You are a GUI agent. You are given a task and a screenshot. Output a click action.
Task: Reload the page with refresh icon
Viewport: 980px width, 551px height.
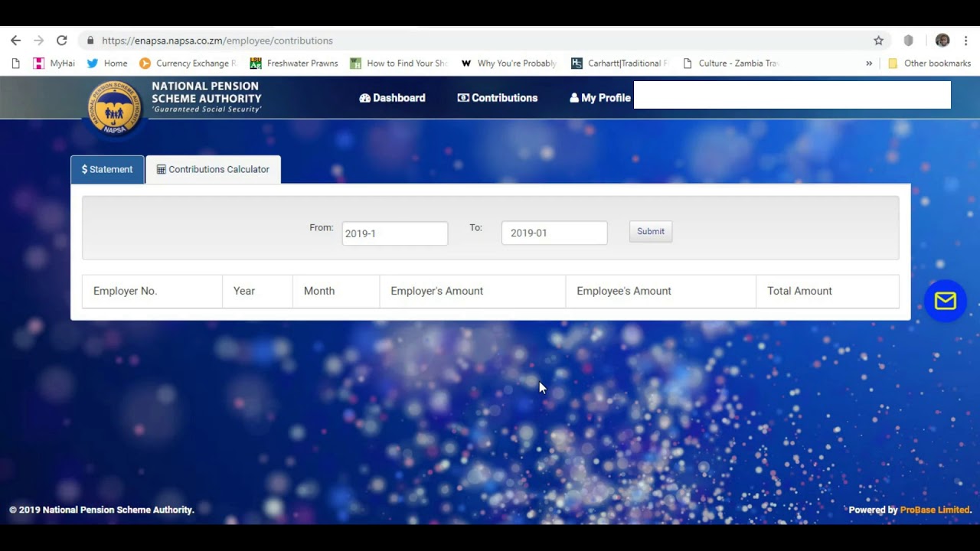62,41
